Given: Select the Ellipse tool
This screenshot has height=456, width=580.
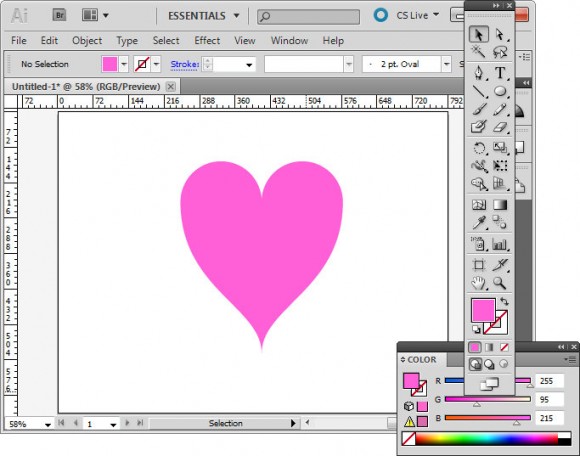Looking at the screenshot, I should [500, 91].
